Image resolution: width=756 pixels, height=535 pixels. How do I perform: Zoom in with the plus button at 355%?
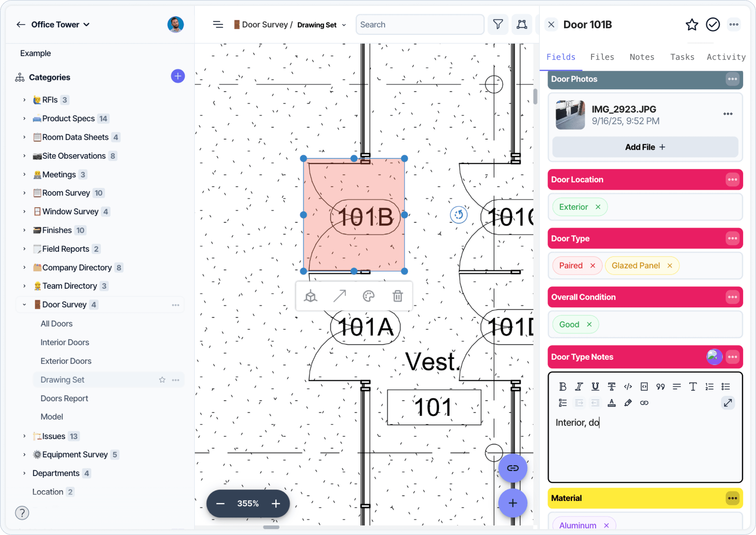tap(276, 503)
